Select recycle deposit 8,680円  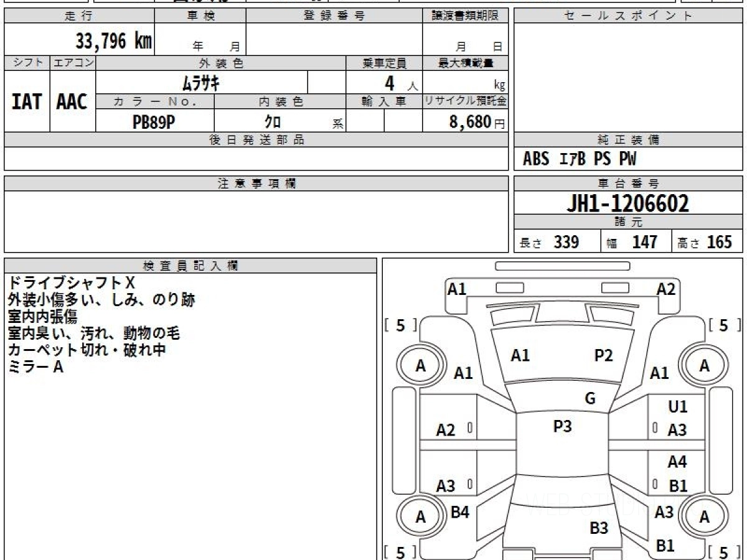point(477,121)
